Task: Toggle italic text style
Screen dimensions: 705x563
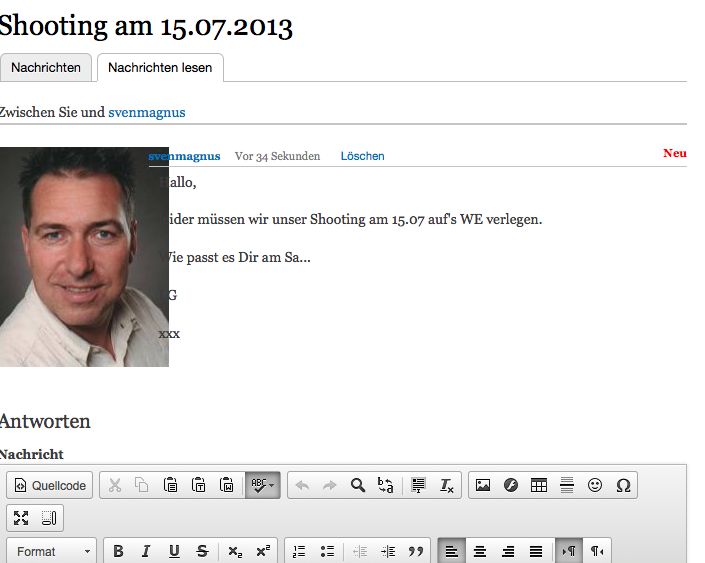Action: [x=146, y=551]
